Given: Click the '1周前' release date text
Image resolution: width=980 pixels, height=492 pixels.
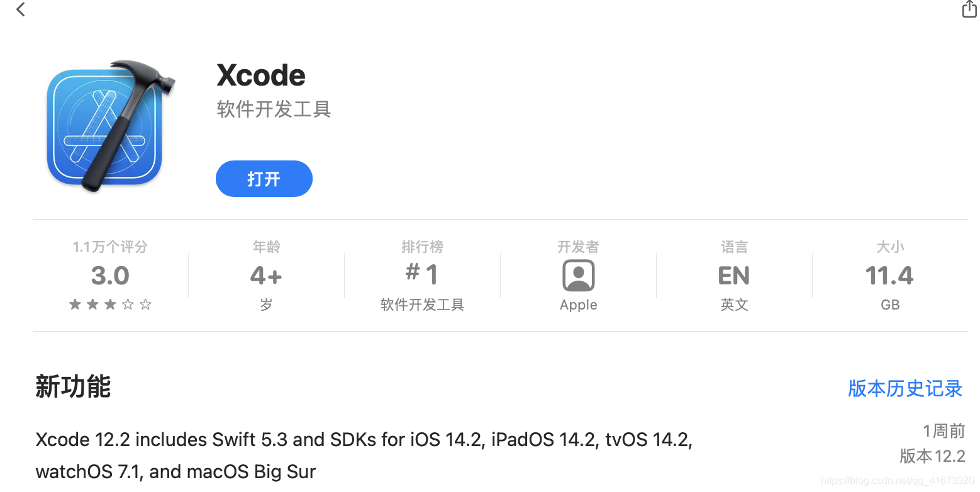Looking at the screenshot, I should coord(944,431).
